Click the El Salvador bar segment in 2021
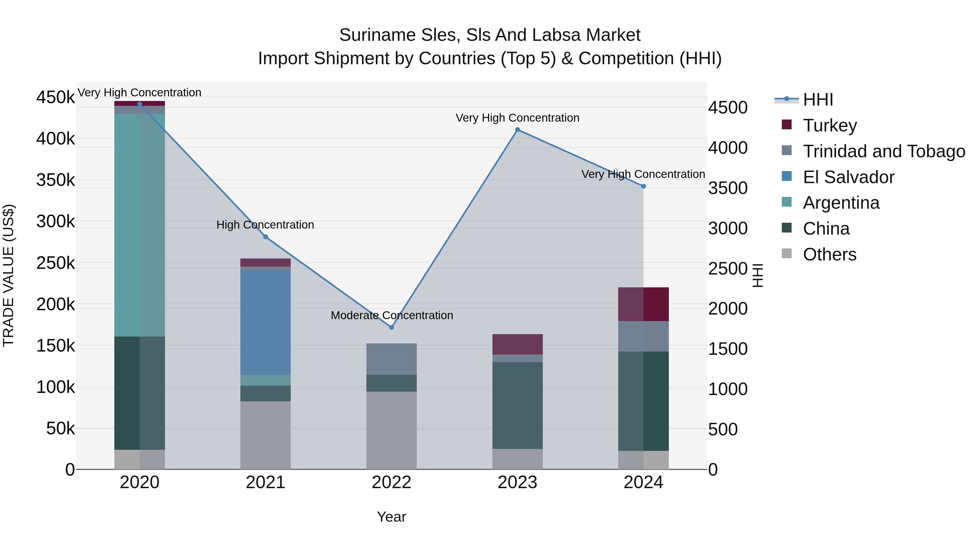The height and width of the screenshot is (551, 980). pyautogui.click(x=265, y=323)
